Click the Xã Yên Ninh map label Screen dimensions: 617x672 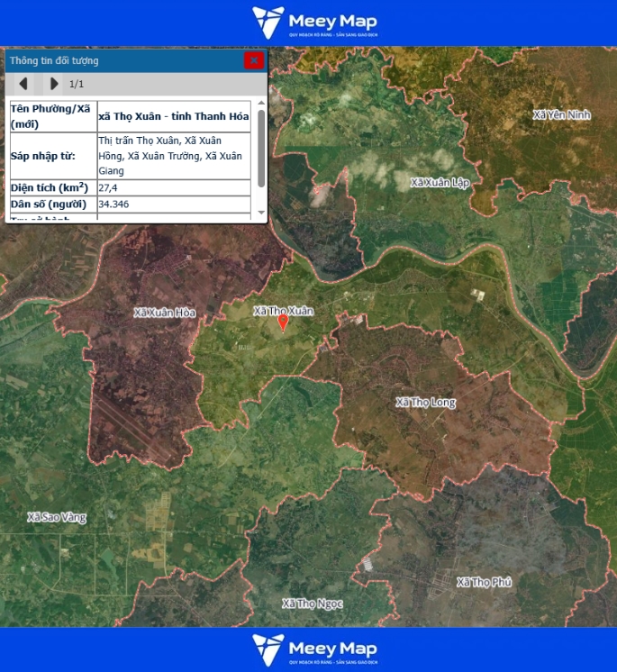(559, 114)
